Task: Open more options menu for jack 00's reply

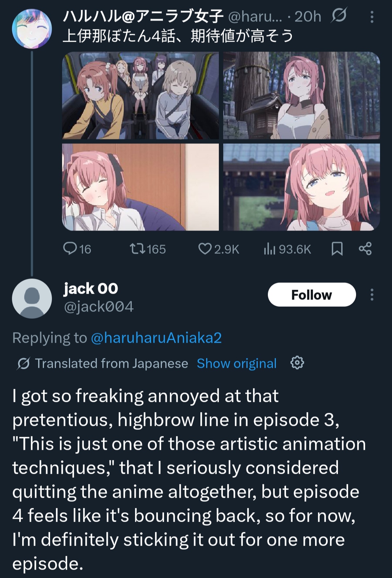Action: (x=372, y=295)
